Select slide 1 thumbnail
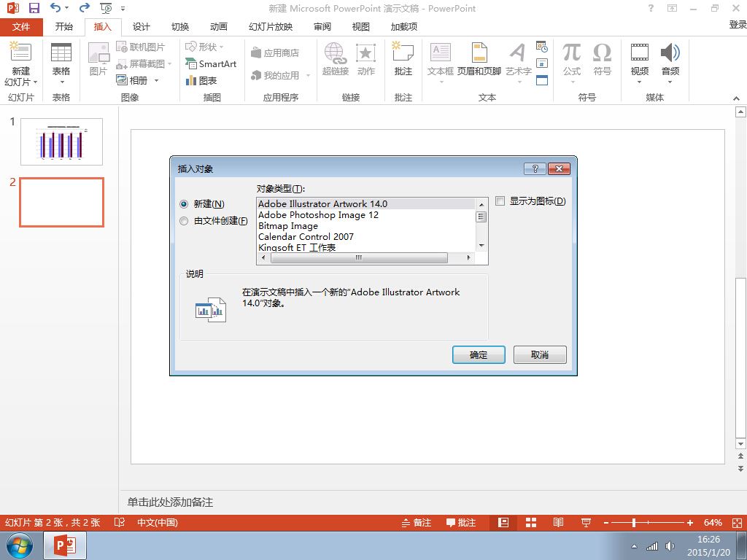The height and width of the screenshot is (560, 747). tap(61, 141)
